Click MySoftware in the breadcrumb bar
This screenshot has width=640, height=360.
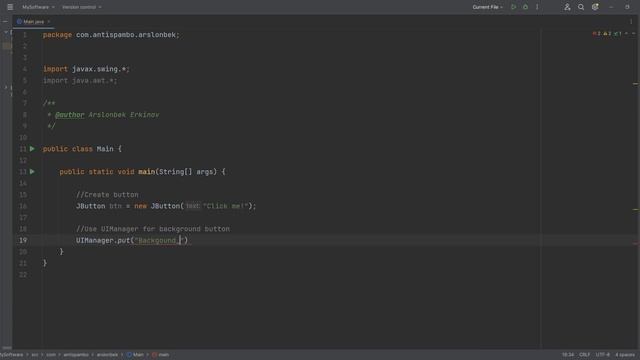pos(11,355)
